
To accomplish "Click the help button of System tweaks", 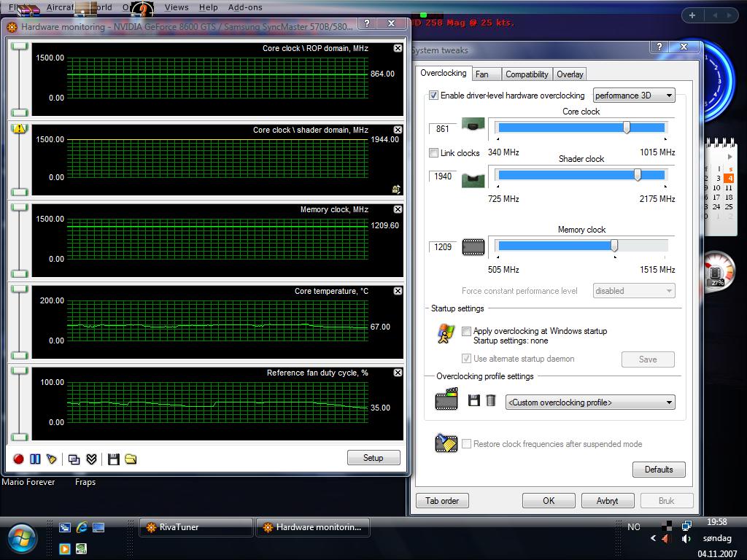I will (x=659, y=47).
